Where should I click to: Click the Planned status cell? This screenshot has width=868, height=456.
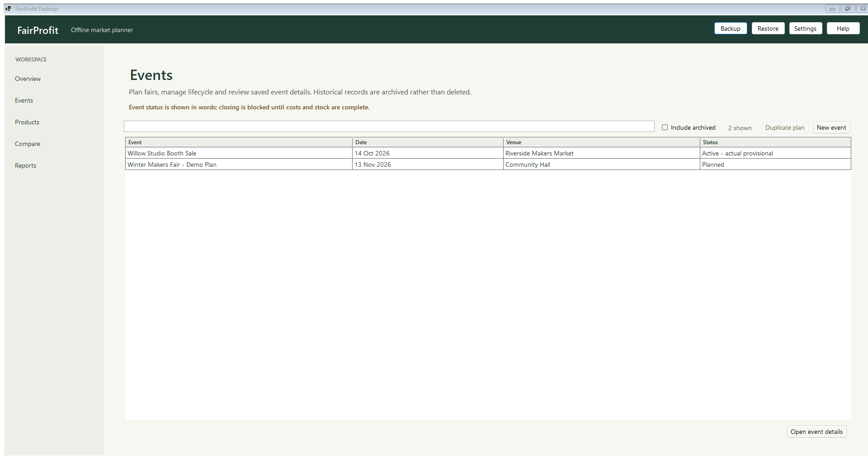(x=775, y=165)
